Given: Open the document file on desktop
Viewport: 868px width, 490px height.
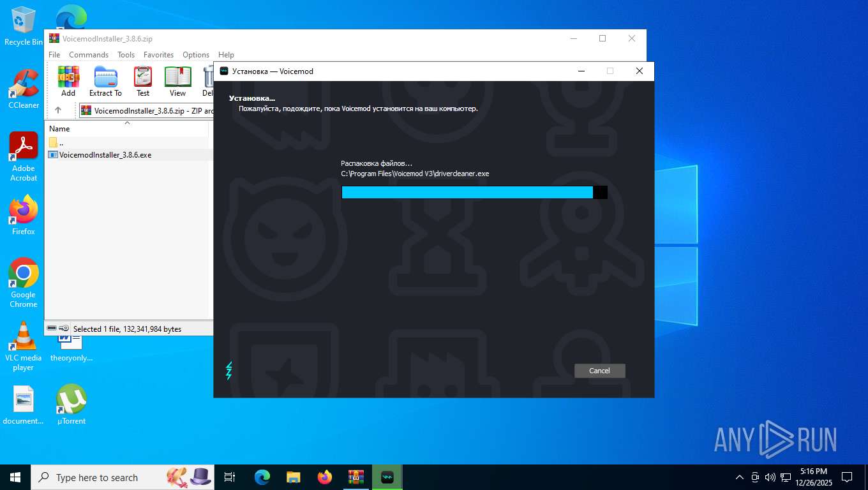Looking at the screenshot, I should pyautogui.click(x=24, y=405).
